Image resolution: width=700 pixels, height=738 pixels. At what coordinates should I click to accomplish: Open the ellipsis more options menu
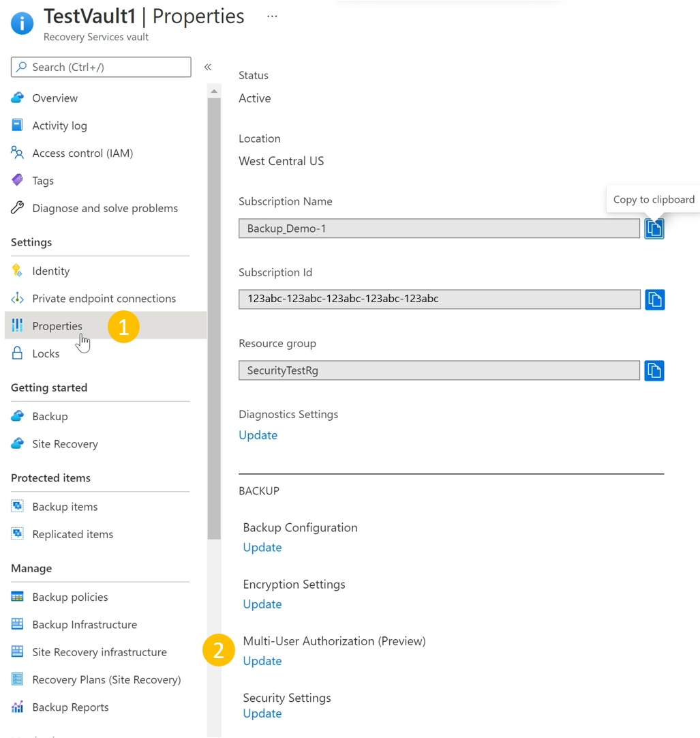272,16
